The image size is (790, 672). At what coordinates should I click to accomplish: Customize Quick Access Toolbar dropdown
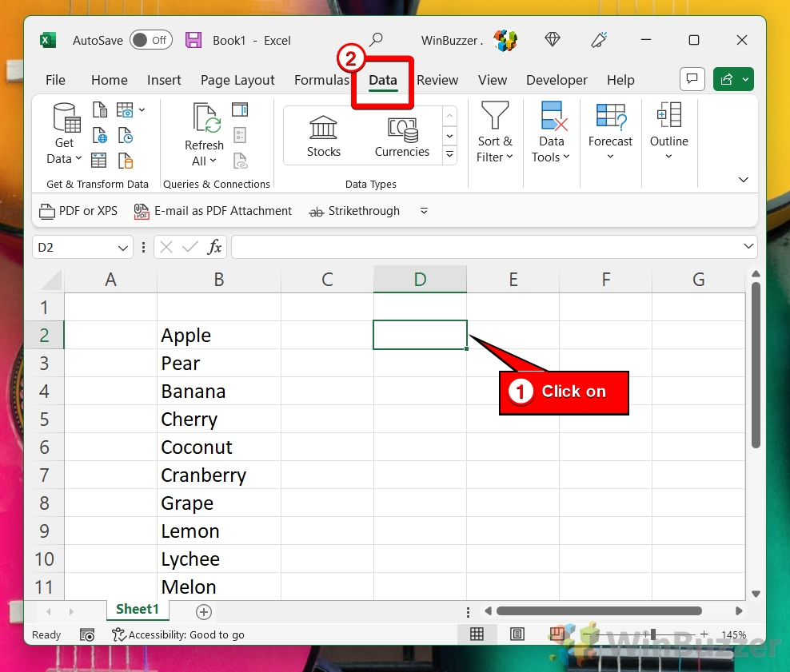[424, 211]
